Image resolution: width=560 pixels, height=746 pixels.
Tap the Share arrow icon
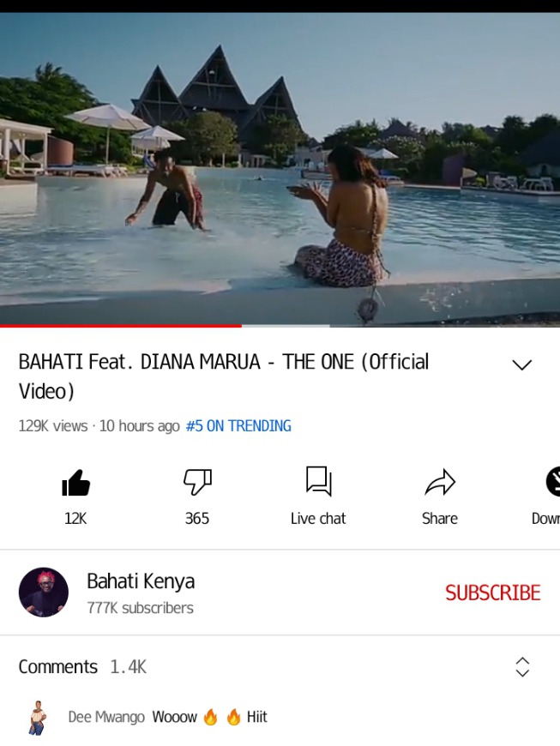(440, 483)
